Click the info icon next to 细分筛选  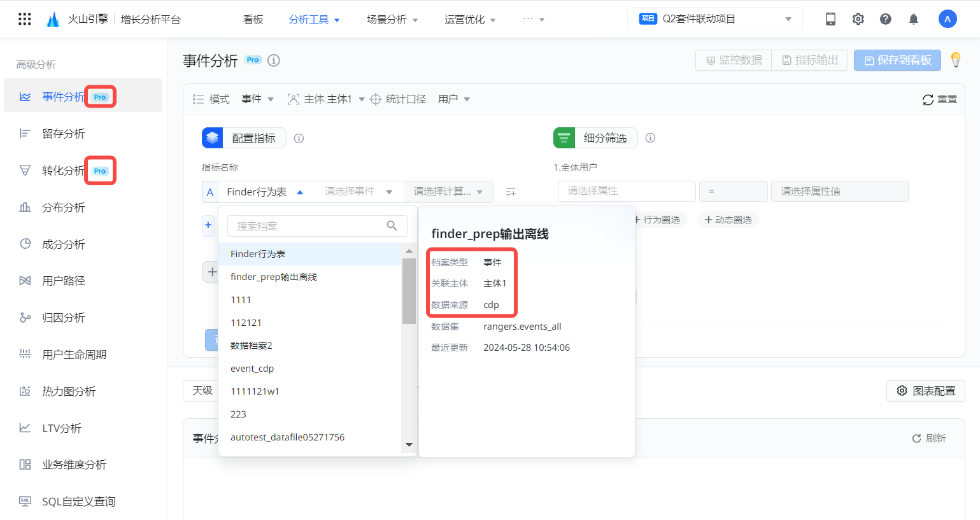click(x=650, y=137)
